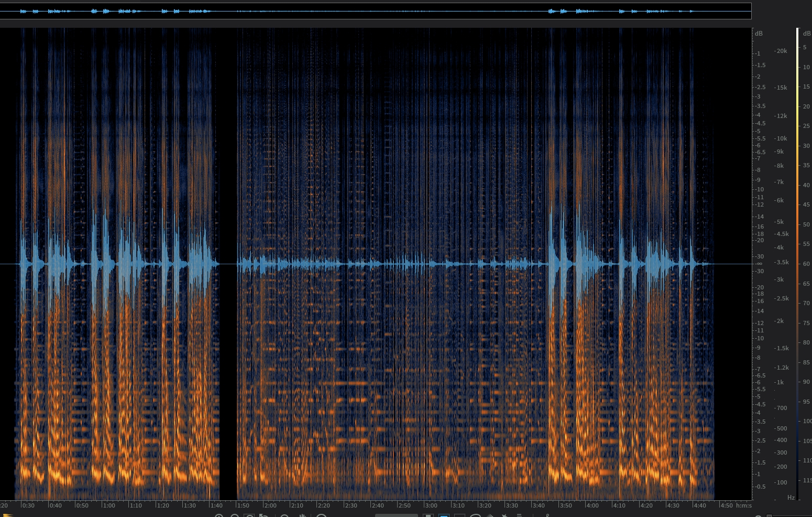The height and width of the screenshot is (517, 812).
Task: Click the 115 dB mark on color legend
Action: click(x=807, y=480)
